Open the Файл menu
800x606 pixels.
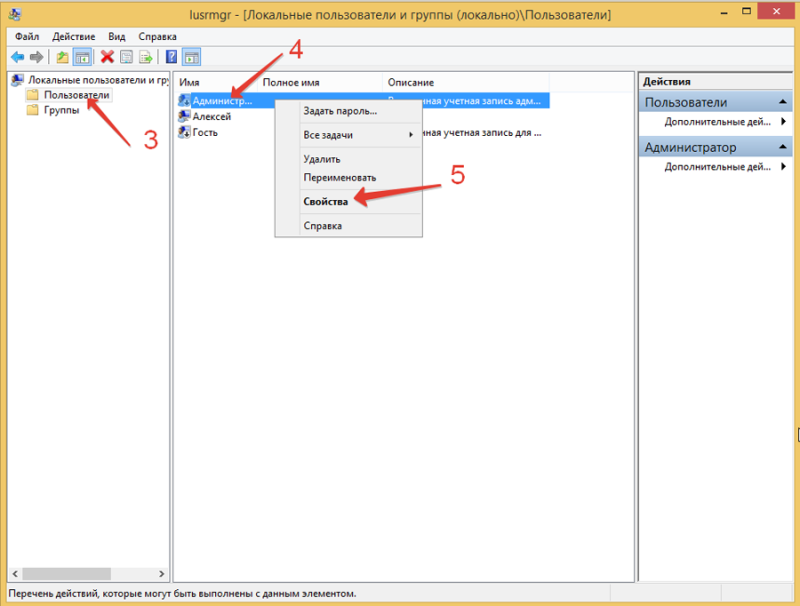tap(27, 35)
